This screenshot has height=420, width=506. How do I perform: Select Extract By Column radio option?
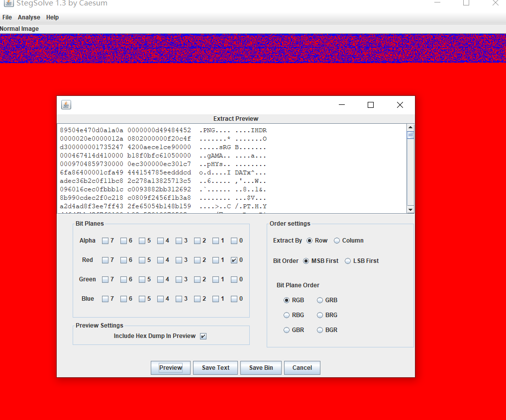click(337, 241)
